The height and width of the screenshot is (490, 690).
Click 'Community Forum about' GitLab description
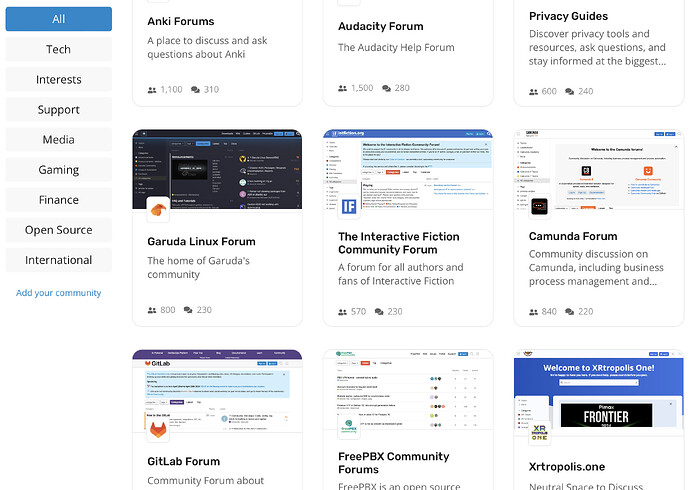[x=206, y=481]
